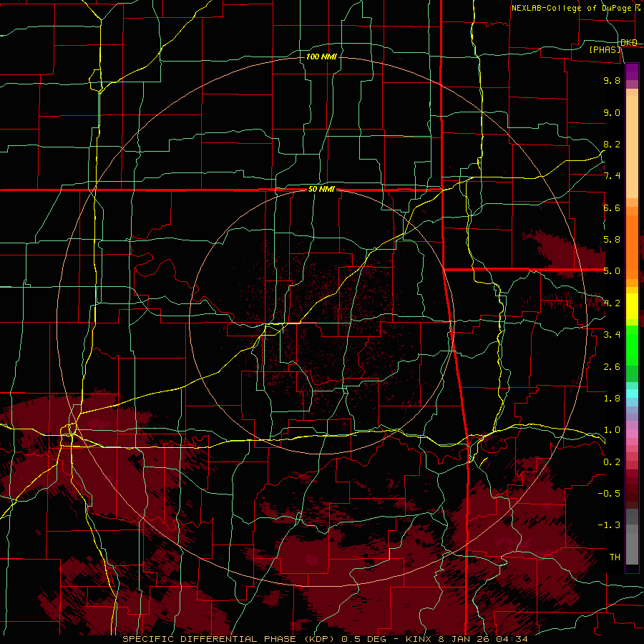Click the yellow band of the color scale
This screenshot has height=644, width=644.
tap(632, 306)
